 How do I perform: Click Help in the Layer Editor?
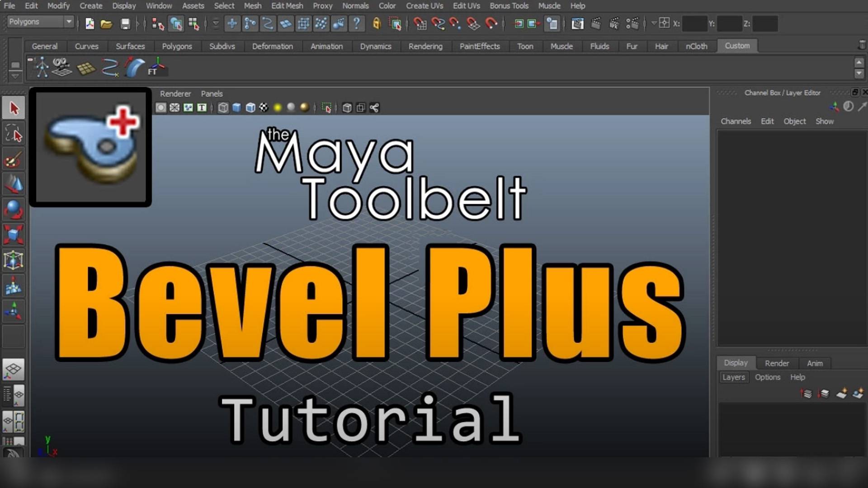[x=797, y=377]
